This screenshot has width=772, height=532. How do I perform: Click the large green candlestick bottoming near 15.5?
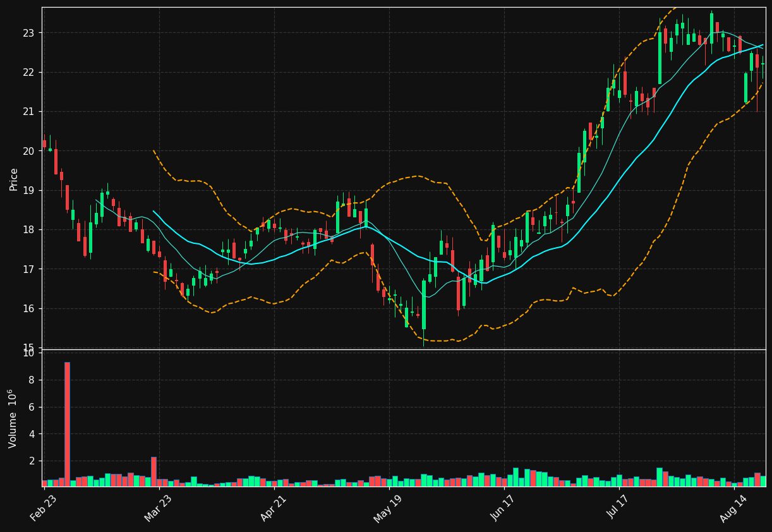pos(424,305)
